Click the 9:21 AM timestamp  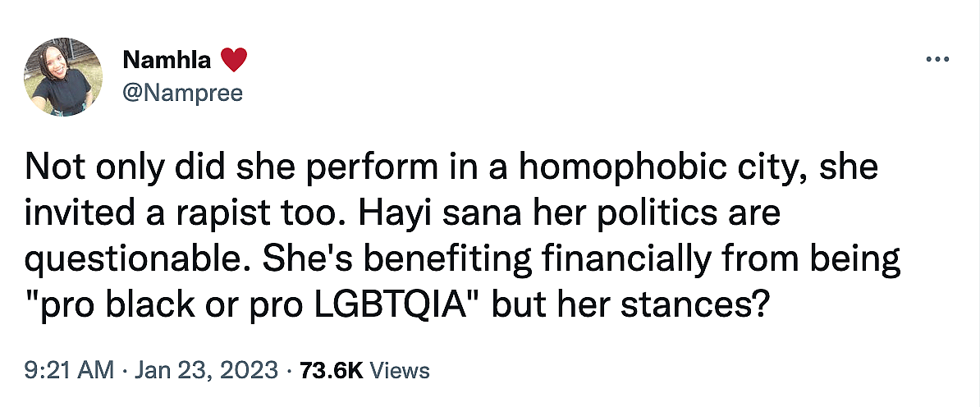coord(69,370)
